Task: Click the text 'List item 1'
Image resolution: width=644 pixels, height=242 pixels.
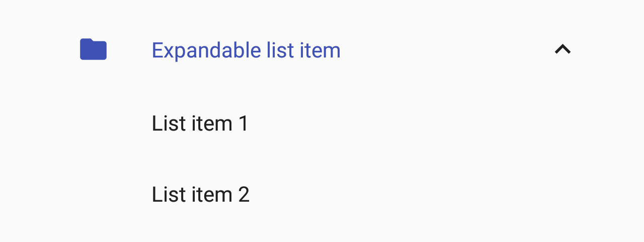Action: point(200,124)
